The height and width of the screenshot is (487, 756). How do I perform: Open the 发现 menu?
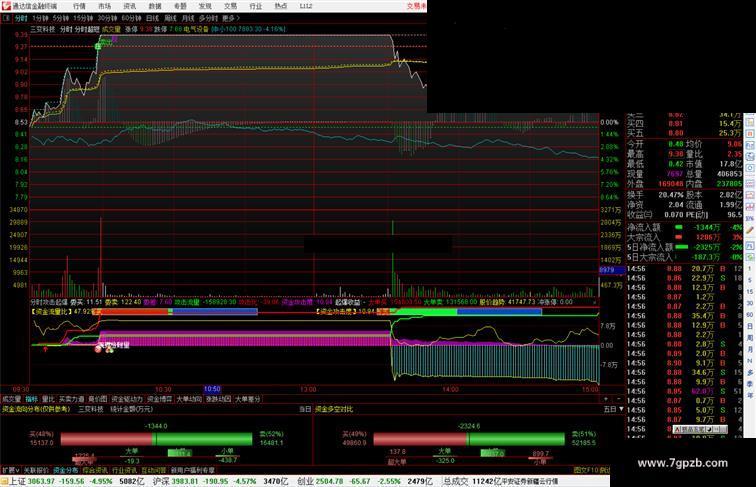tap(205, 6)
